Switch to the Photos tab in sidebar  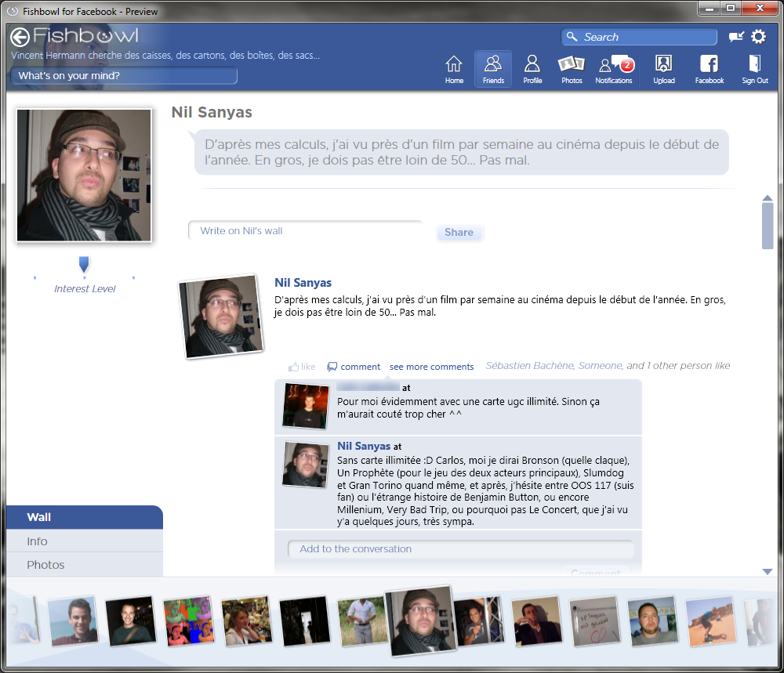tap(85, 565)
